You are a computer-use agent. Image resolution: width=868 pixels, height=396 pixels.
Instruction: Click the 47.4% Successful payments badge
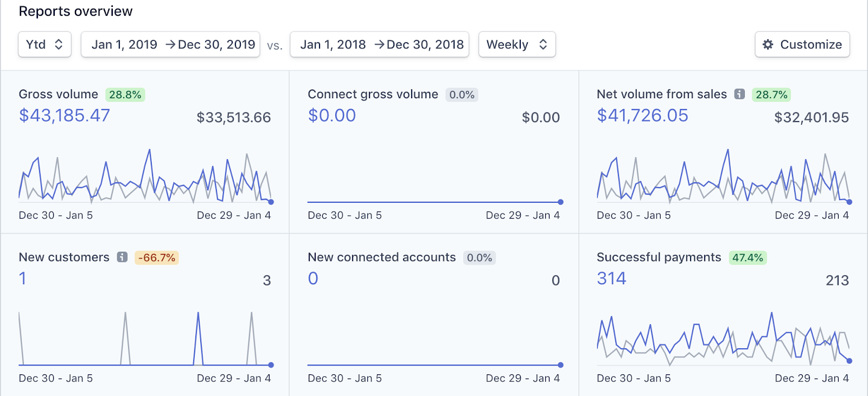748,258
